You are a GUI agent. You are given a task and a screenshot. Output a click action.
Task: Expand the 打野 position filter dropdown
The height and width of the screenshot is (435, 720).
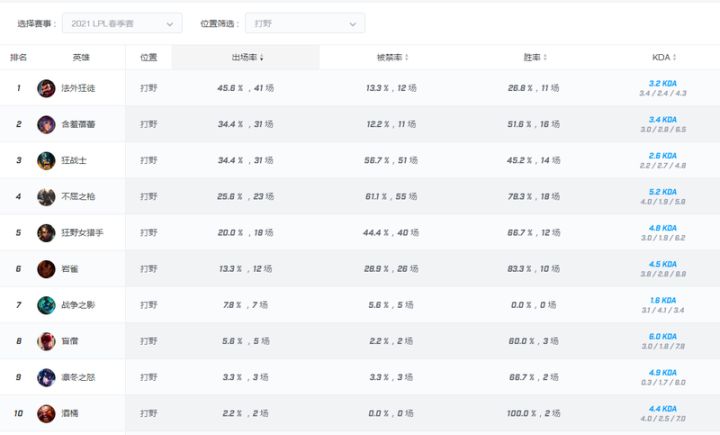pos(309,22)
